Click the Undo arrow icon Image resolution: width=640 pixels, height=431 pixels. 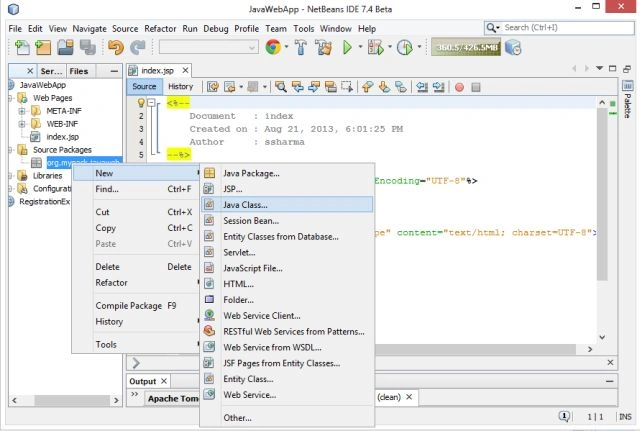tap(116, 48)
